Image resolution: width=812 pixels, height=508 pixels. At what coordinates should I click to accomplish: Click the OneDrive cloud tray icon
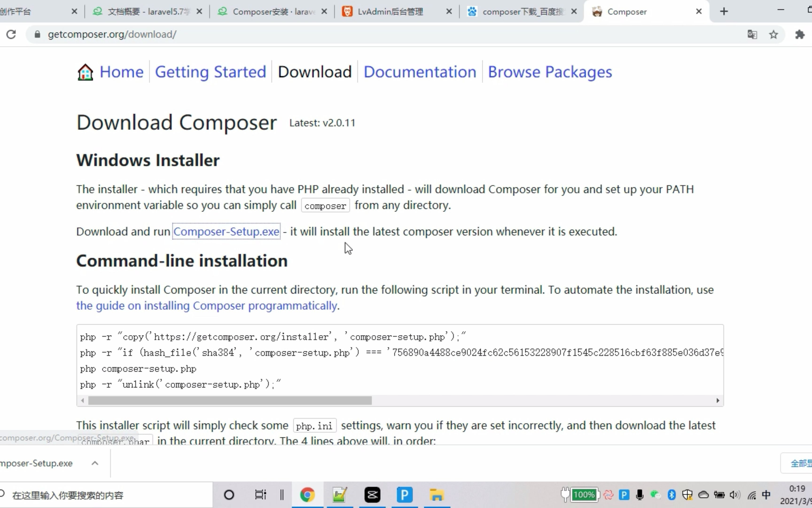[703, 495]
